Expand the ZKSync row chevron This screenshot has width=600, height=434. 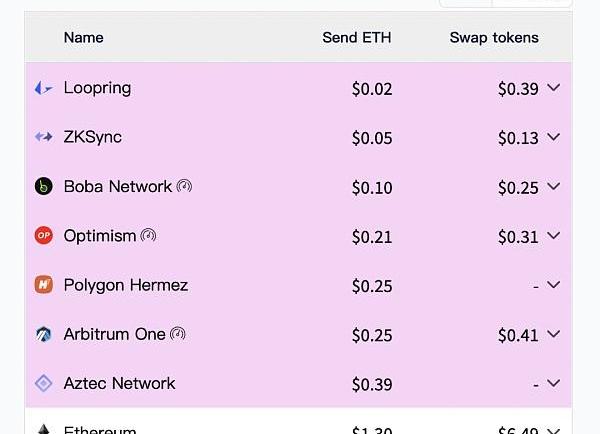[x=554, y=137]
